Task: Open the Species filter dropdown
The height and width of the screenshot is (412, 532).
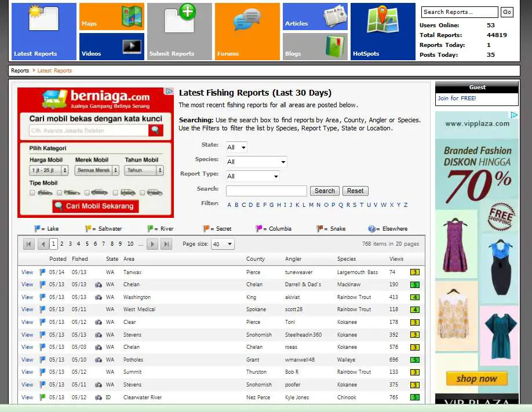Action: [x=256, y=162]
